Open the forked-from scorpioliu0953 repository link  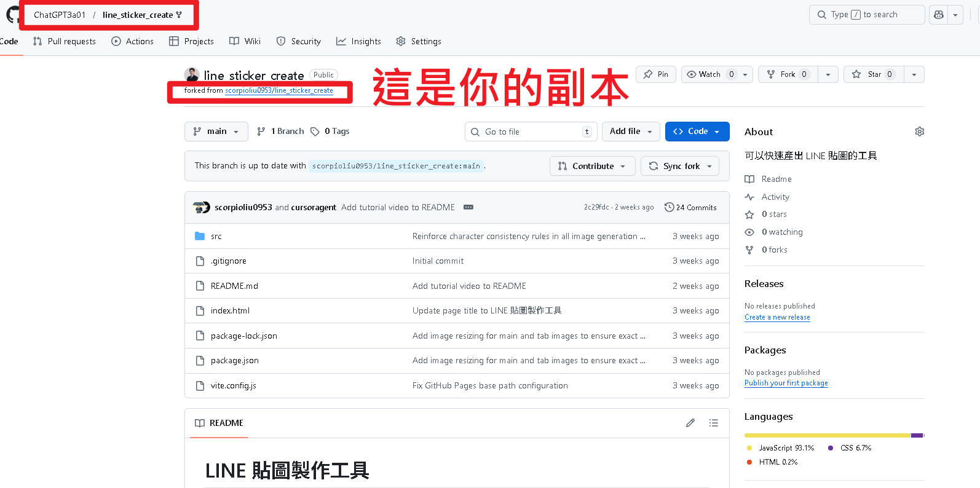279,90
